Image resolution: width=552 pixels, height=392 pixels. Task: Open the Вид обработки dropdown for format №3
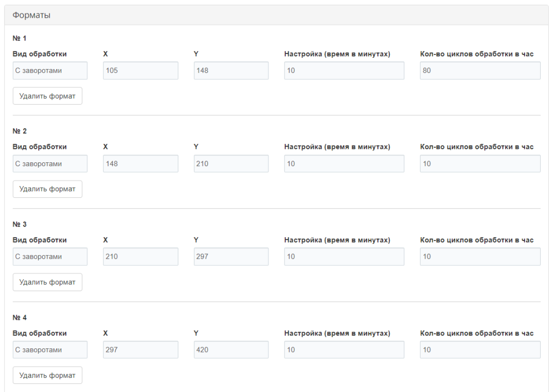[50, 256]
